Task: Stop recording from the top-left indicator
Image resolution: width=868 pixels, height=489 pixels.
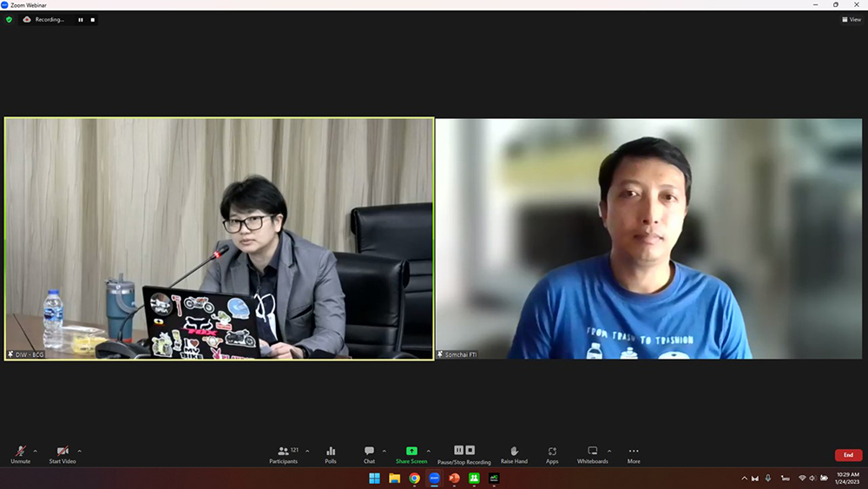Action: click(x=93, y=19)
